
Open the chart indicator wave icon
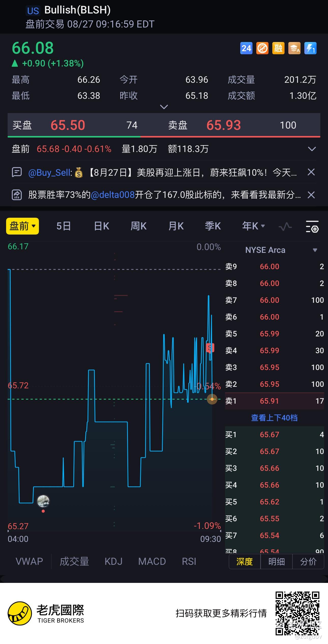tap(285, 226)
